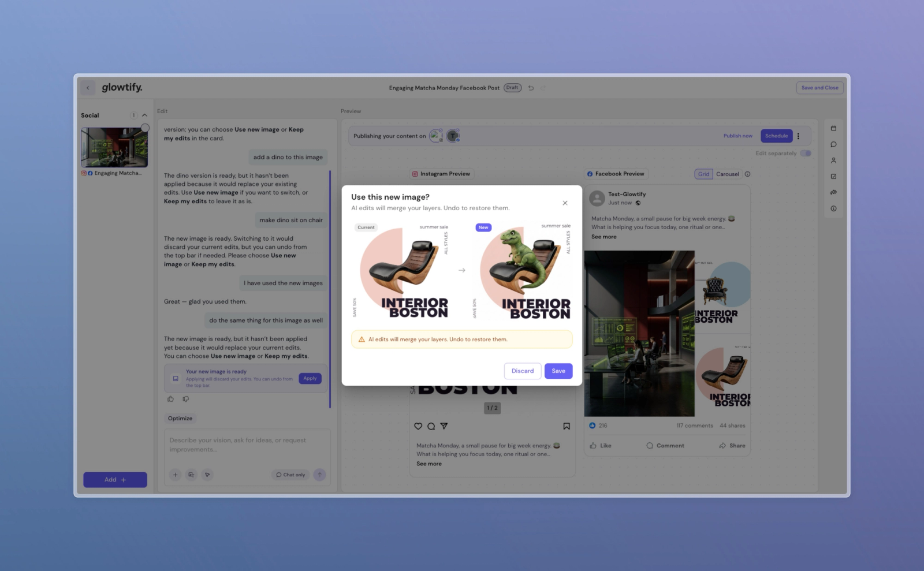The width and height of the screenshot is (924, 571).
Task: Click the Facebook account avatar
Action: click(x=453, y=136)
